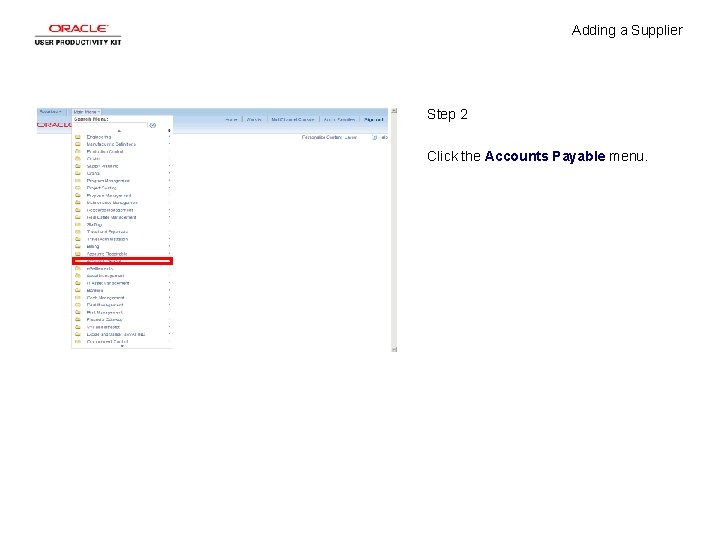Click the Proposal Management folder icon
Viewport: 720px width, 540px height.
click(x=78, y=195)
